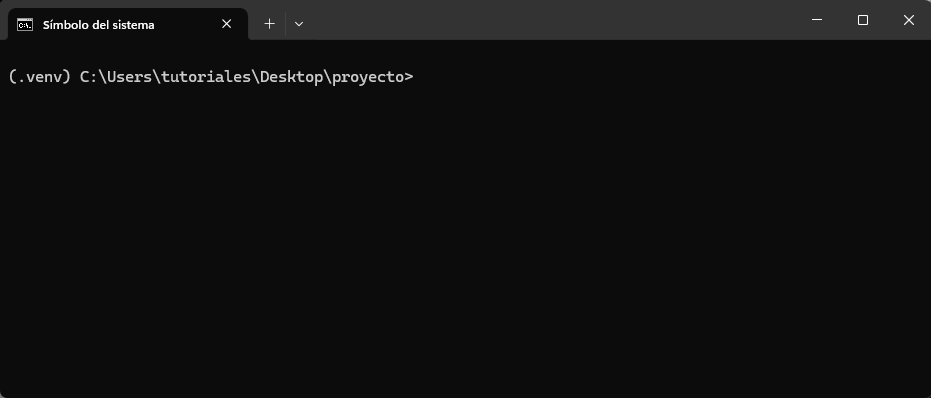Open a new terminal tab with the plus icon
Image resolution: width=931 pixels, height=398 pixels.
tap(270, 24)
